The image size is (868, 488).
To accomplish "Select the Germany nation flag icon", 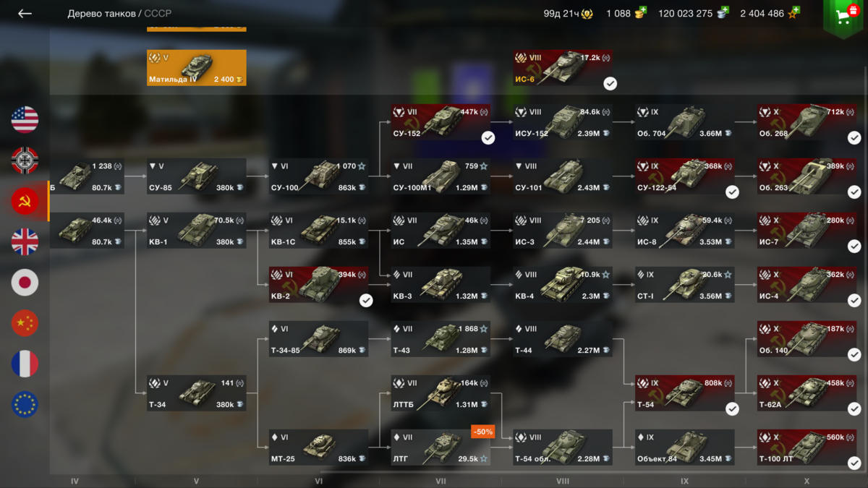I will (25, 160).
